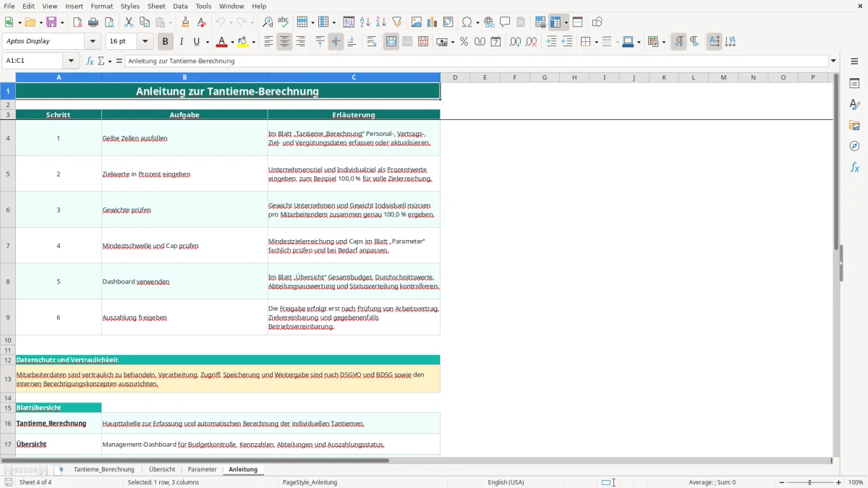The image size is (868, 488).
Task: Click the Cut scissors icon
Action: (x=129, y=22)
